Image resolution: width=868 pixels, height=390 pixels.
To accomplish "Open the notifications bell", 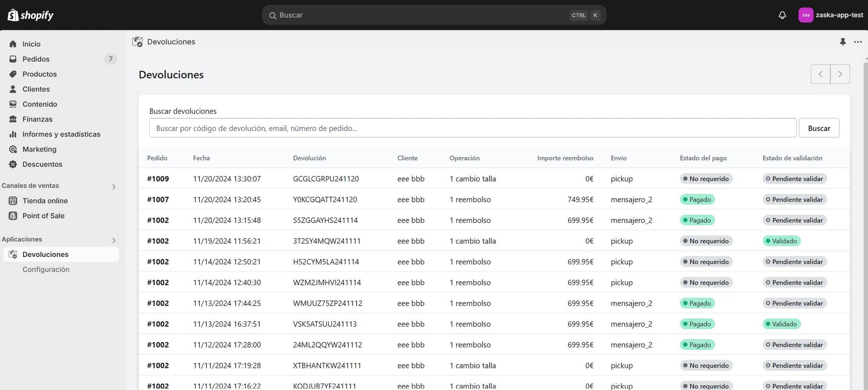I will pos(782,15).
